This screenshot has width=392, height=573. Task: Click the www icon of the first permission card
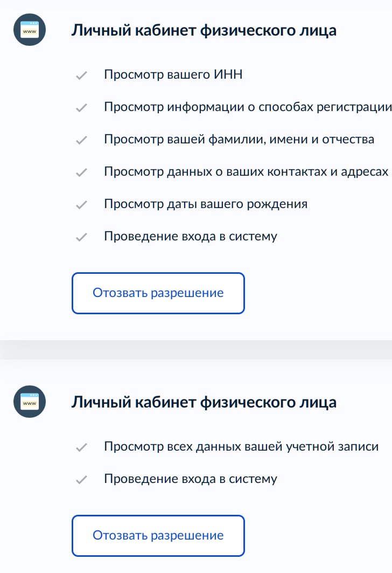pos(30,30)
